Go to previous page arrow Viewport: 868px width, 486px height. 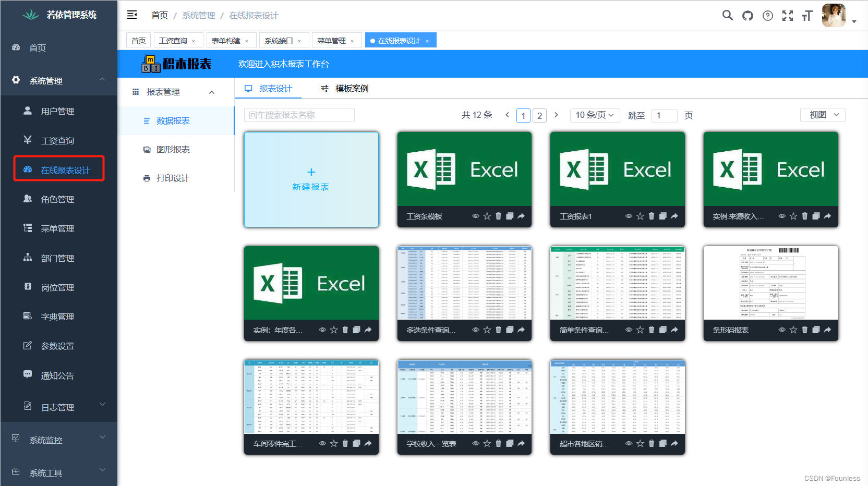coord(507,115)
